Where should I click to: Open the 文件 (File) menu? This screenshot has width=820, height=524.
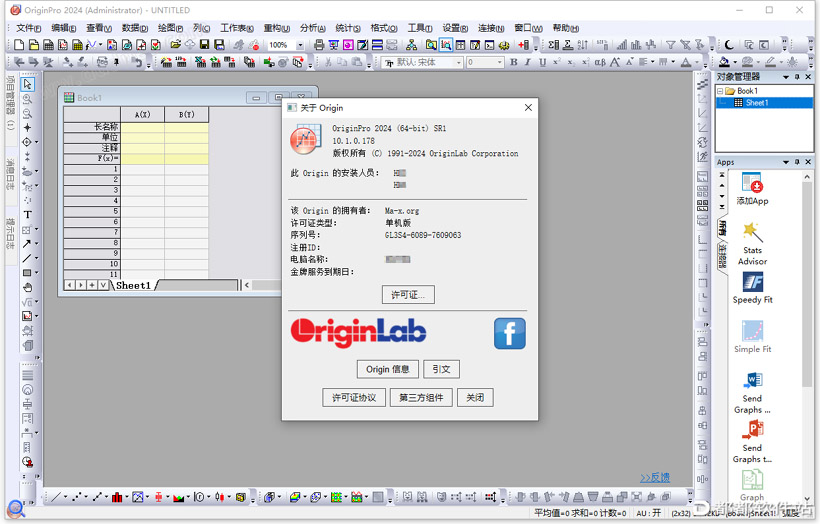coord(28,28)
